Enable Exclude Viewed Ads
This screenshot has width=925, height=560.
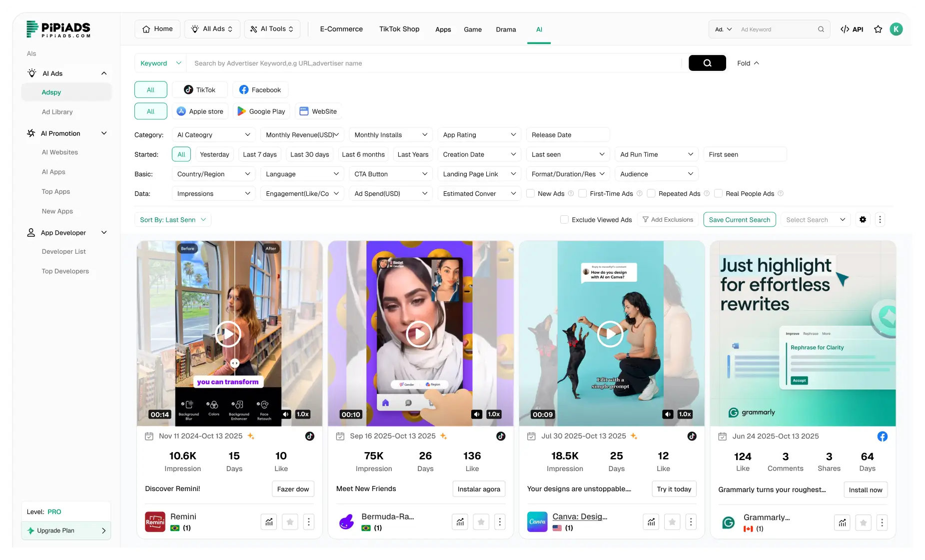[x=564, y=219]
